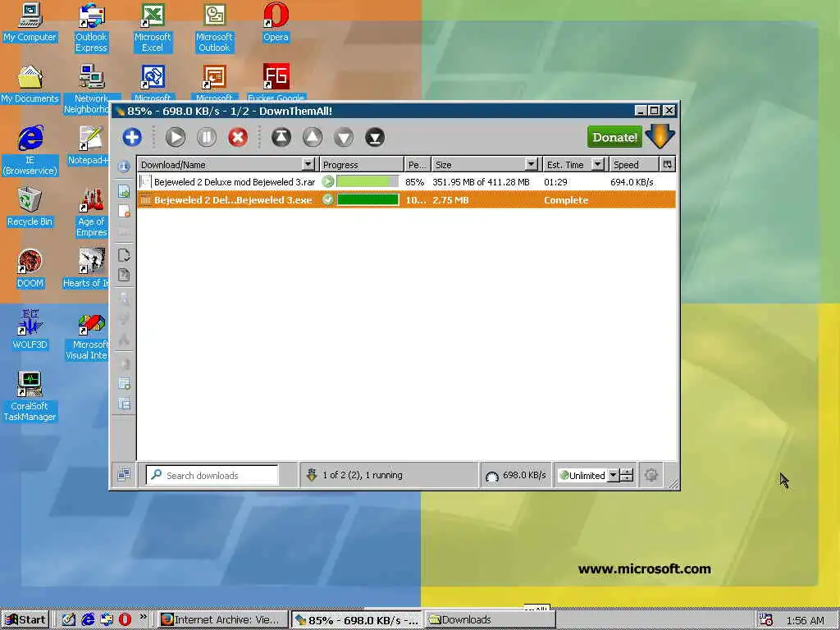Select the completed Bejeweled 3.exe row
The height and width of the screenshot is (630, 840).
pyautogui.click(x=406, y=200)
